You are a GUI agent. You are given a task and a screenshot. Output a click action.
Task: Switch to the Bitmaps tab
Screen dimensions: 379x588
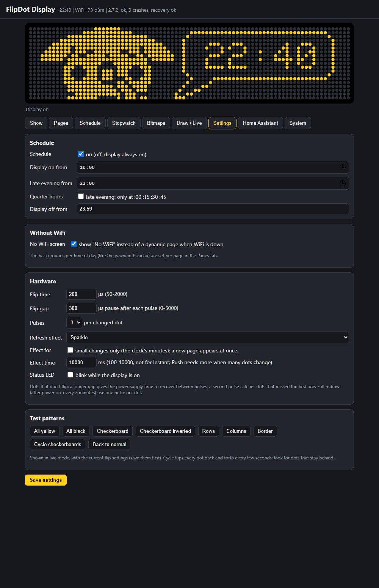coord(156,123)
